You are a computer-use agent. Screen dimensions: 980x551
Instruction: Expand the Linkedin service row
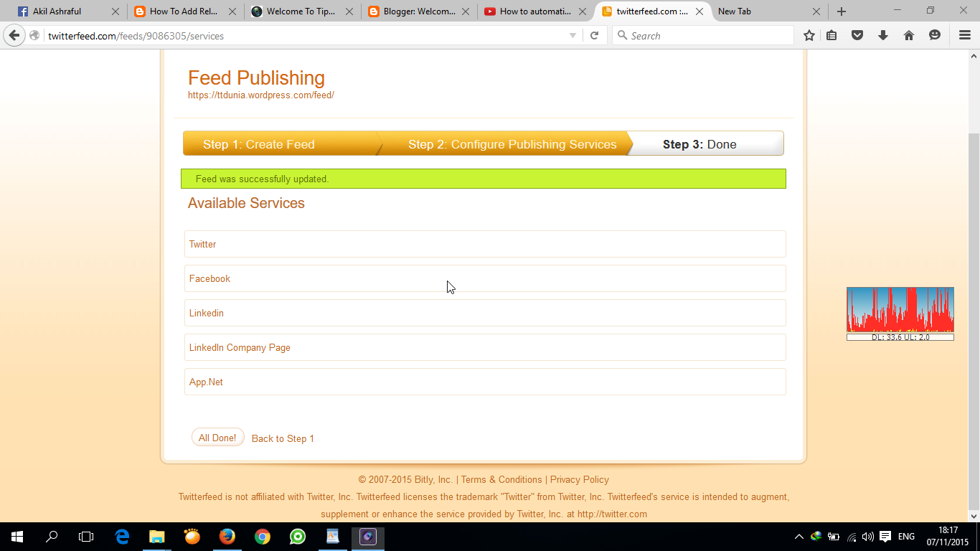(485, 313)
